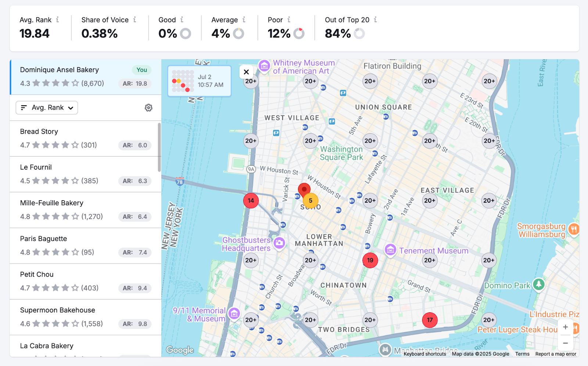Screen dimensions: 588x366
Task: Open the Avg. Rank sort dropdown
Action: coord(46,107)
